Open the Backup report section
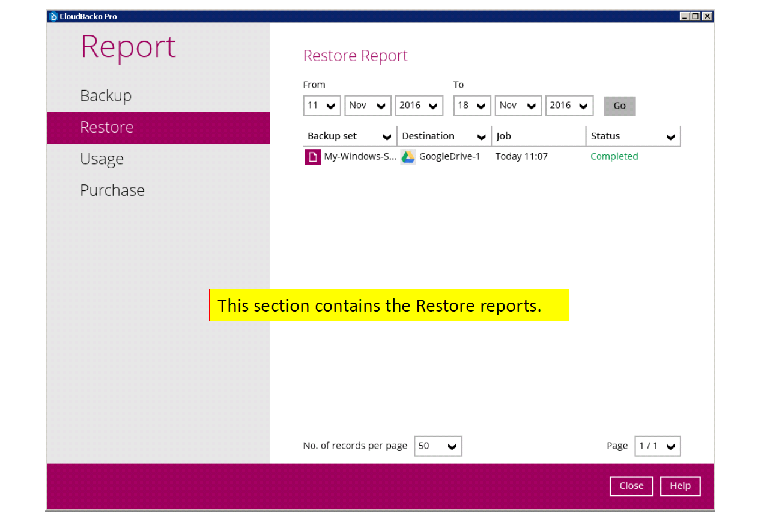Viewport: 764px width, 532px height. coord(106,95)
